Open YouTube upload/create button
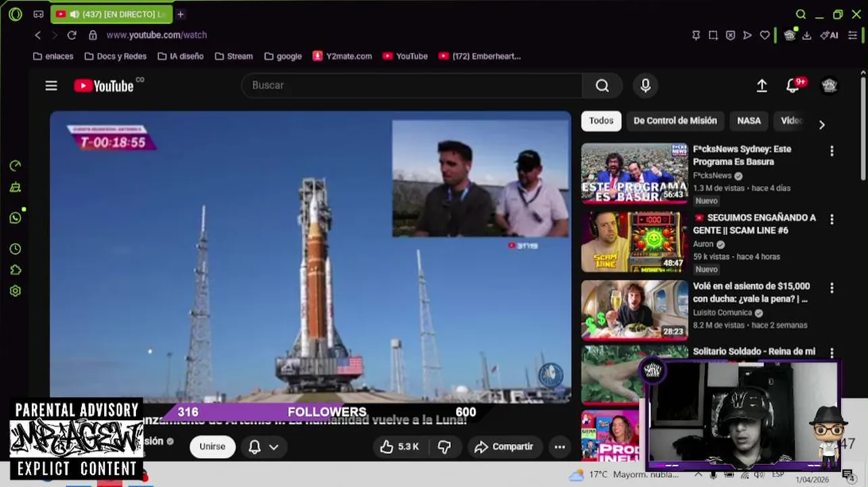 762,85
